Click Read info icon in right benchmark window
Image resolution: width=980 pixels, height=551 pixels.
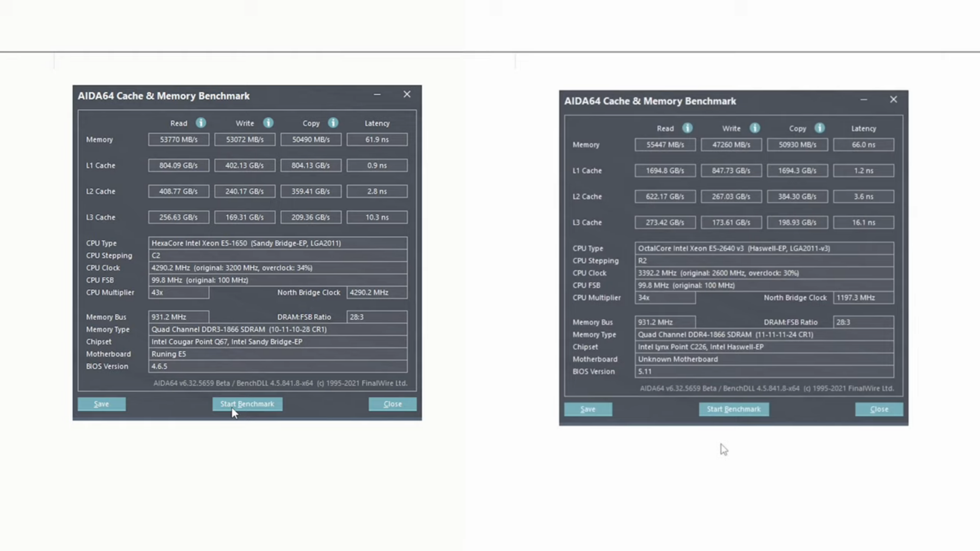pyautogui.click(x=688, y=128)
